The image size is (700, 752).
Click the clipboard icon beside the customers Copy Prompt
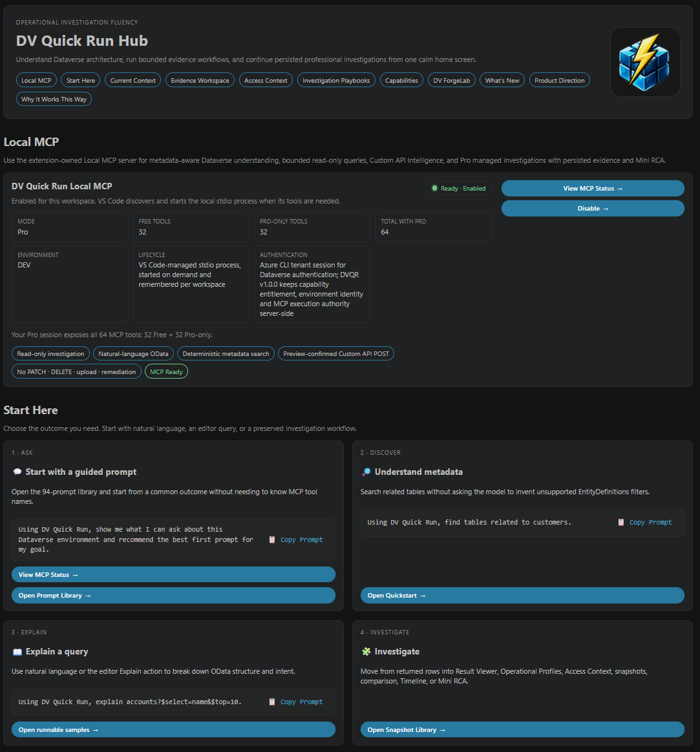pos(621,522)
